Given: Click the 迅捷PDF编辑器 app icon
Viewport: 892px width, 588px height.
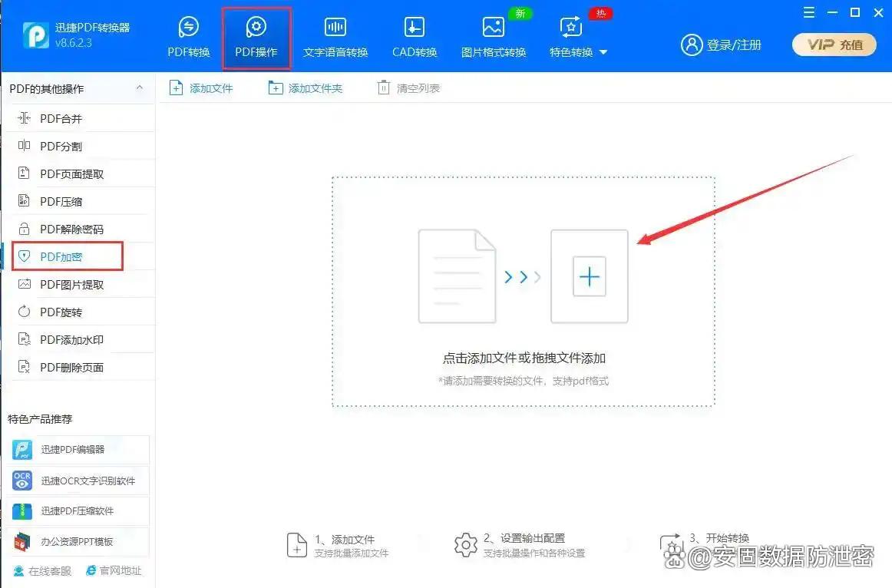Looking at the screenshot, I should 22,449.
